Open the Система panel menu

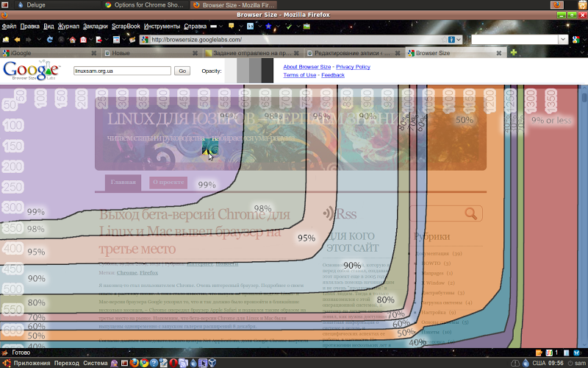point(96,363)
